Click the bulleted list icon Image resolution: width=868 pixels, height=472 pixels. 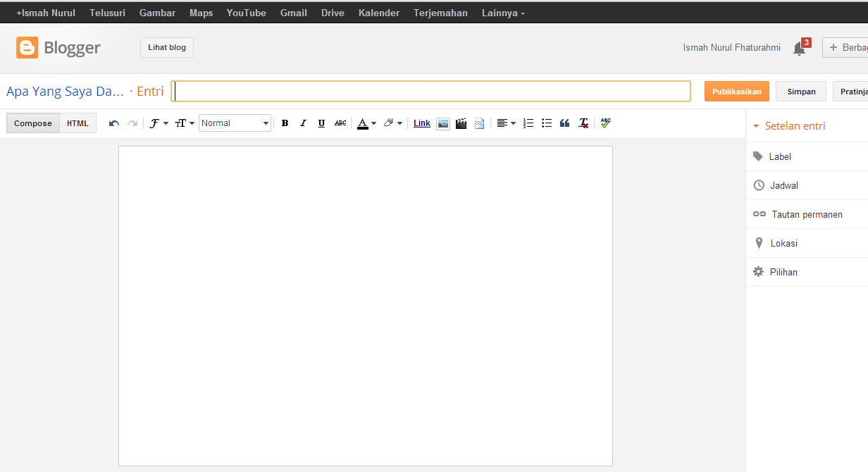point(547,123)
